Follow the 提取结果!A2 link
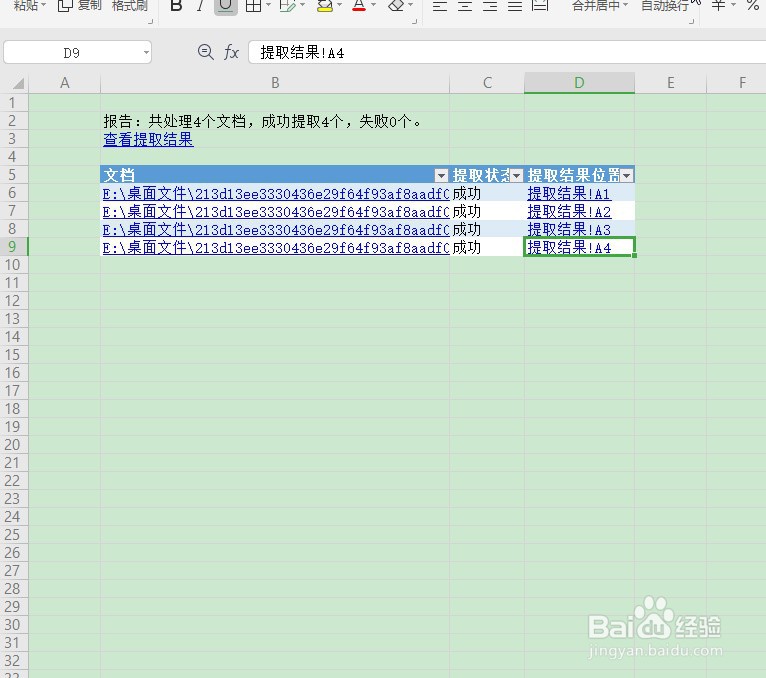766x678 pixels. point(569,212)
